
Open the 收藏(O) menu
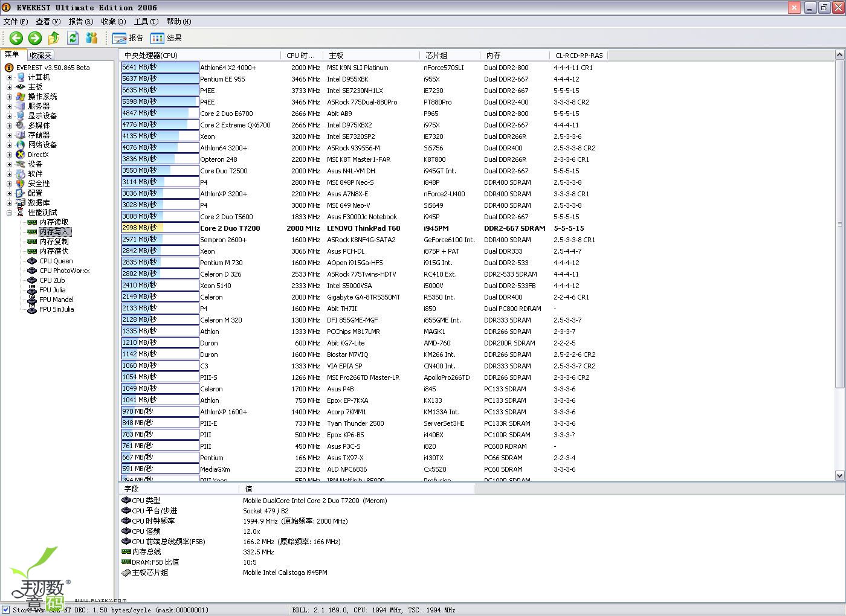click(x=114, y=22)
